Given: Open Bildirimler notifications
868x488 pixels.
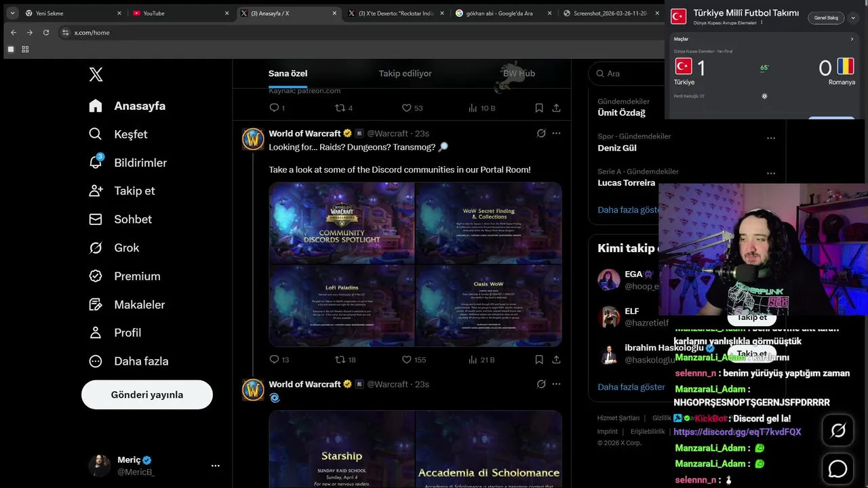Looking at the screenshot, I should 127,163.
